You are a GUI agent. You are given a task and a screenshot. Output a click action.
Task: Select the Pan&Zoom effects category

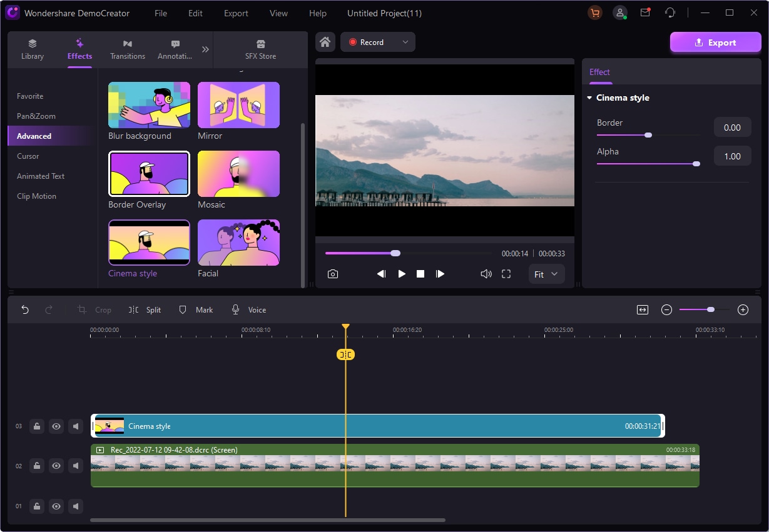click(x=36, y=116)
